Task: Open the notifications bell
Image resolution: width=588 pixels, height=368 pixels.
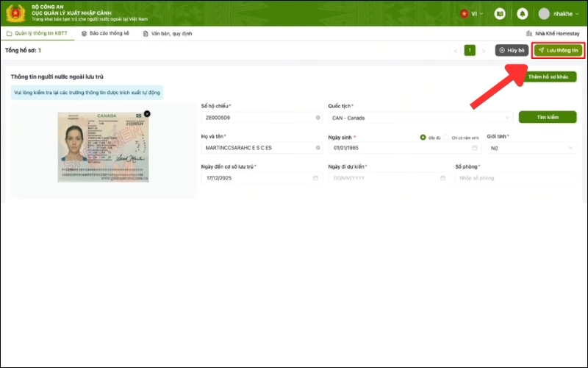Action: [522, 14]
